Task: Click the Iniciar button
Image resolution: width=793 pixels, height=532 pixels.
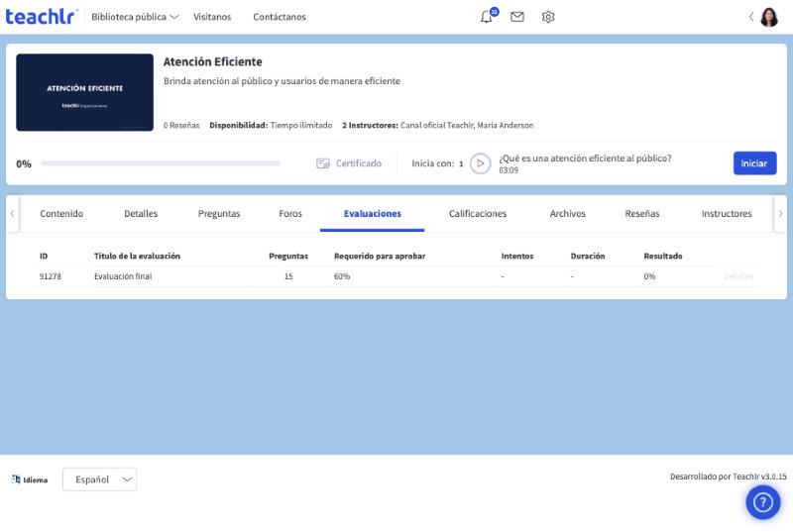Action: click(x=754, y=163)
